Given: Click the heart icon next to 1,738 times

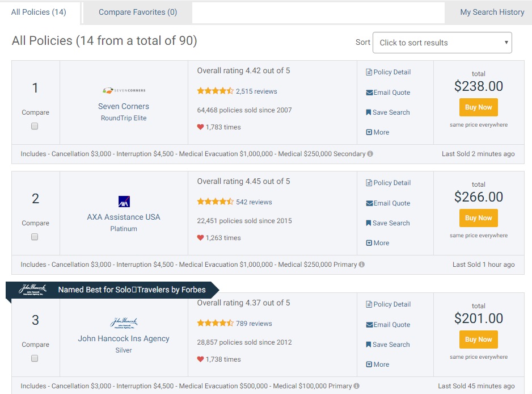Looking at the screenshot, I should (200, 359).
